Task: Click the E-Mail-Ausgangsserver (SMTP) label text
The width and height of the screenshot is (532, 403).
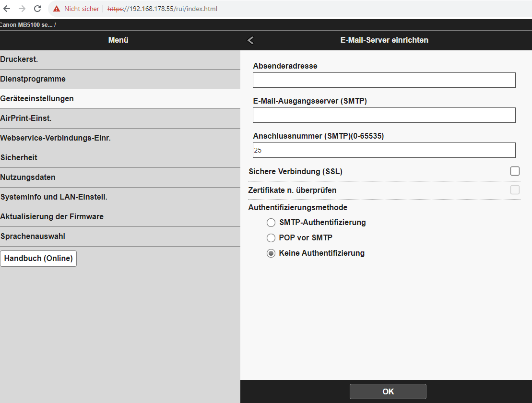Action: 310,101
